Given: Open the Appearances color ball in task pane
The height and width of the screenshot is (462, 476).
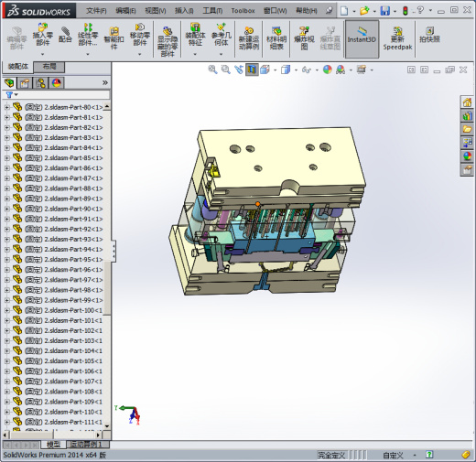Looking at the screenshot, I should pos(467,156).
